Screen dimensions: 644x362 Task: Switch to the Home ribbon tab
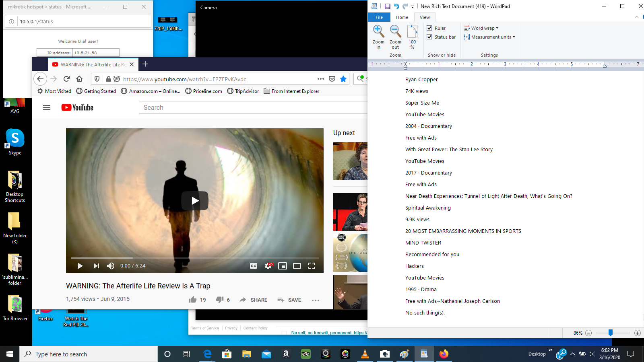(402, 17)
